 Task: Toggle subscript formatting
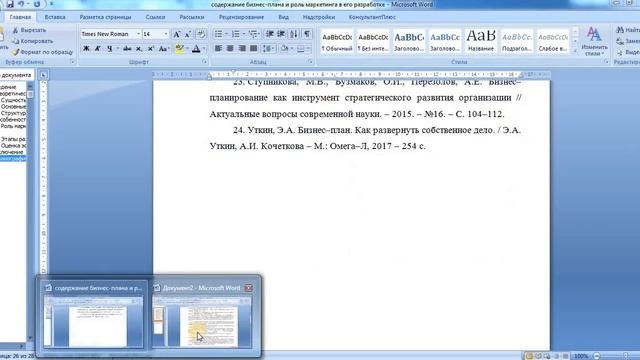(x=139, y=49)
